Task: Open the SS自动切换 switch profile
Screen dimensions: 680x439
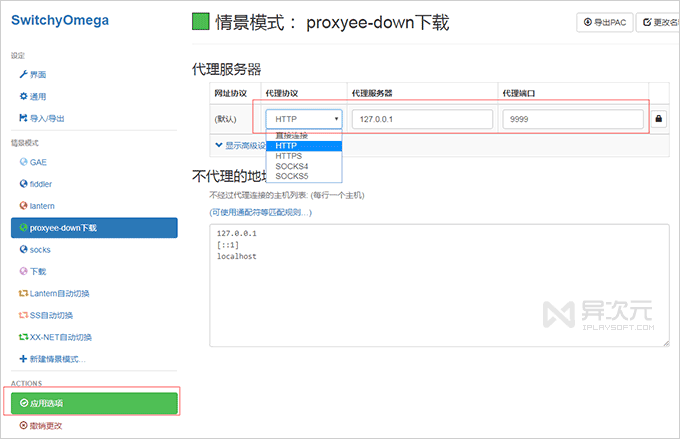Action: pyautogui.click(x=46, y=315)
